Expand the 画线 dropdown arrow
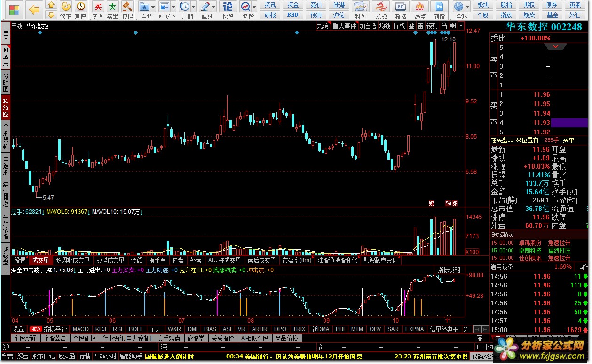The width and height of the screenshot is (592, 364). tap(214, 7)
